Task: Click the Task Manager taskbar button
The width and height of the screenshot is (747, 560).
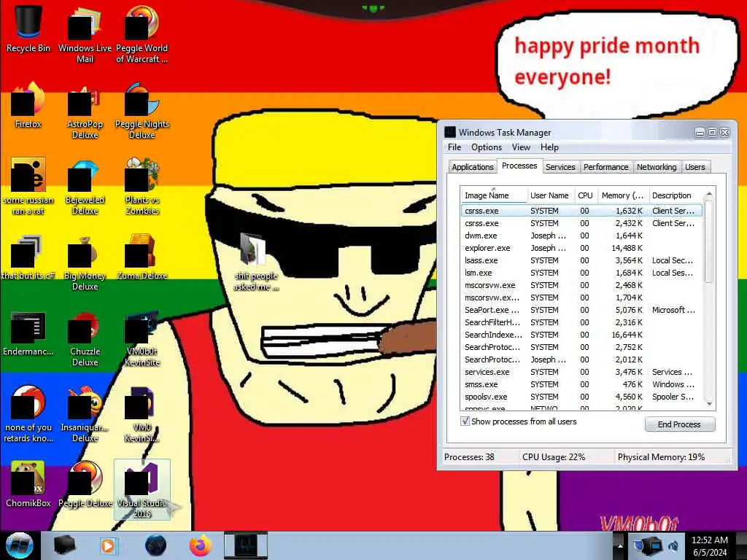Action: 246,545
